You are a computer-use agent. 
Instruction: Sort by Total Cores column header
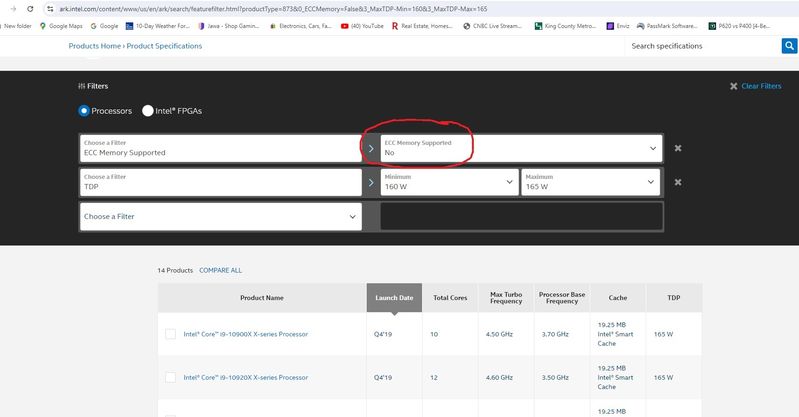click(450, 298)
